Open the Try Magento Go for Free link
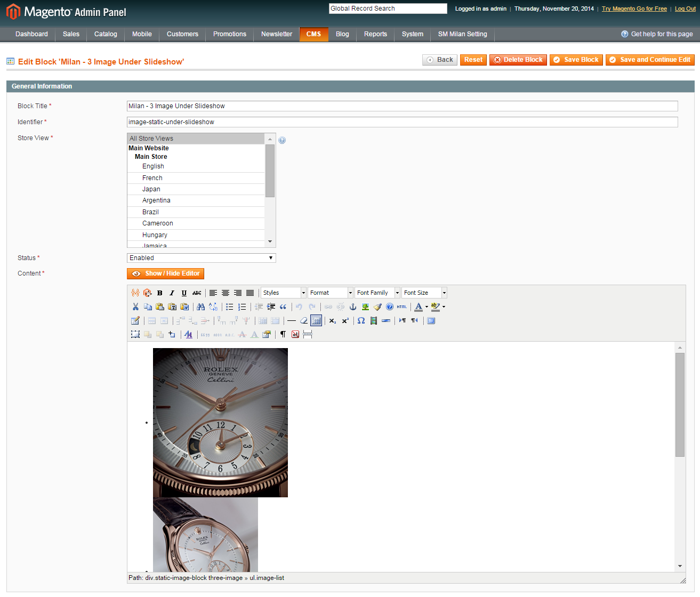The width and height of the screenshot is (700, 597). click(634, 9)
